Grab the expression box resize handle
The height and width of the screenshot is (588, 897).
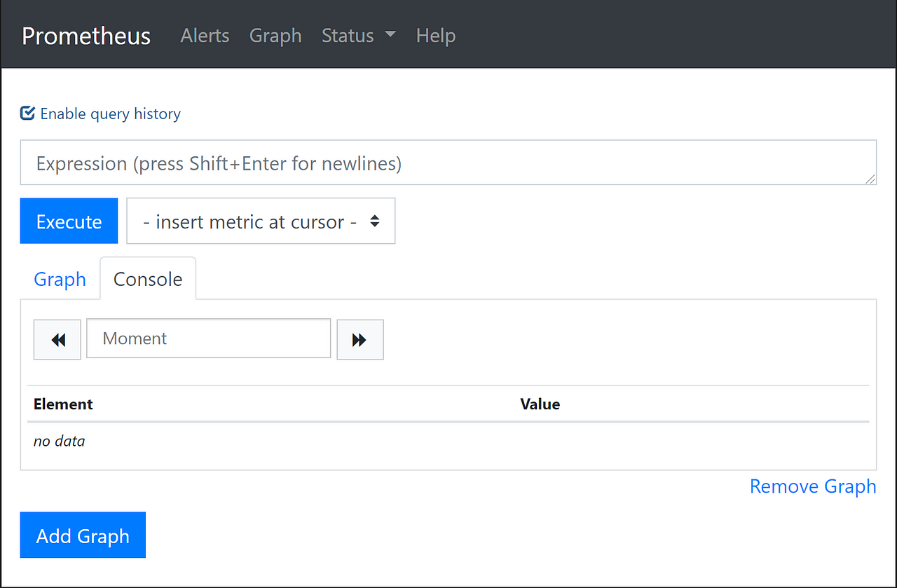(x=870, y=179)
